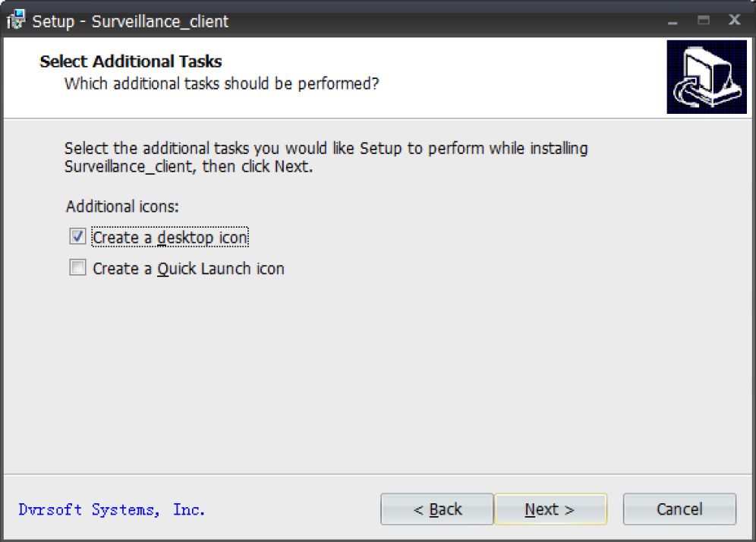
Task: Enable the Quick Launch icon checkbox
Action: tap(77, 268)
